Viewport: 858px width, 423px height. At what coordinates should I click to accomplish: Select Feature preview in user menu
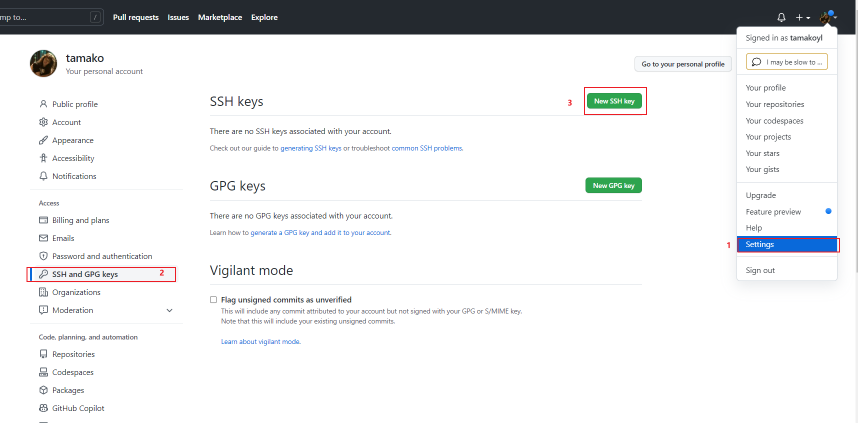(787, 212)
